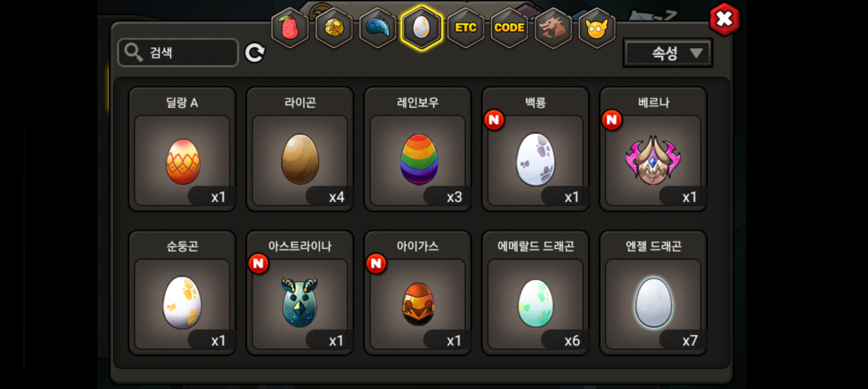The width and height of the screenshot is (868, 389).
Task: Switch to the ETC tab
Action: tap(465, 28)
